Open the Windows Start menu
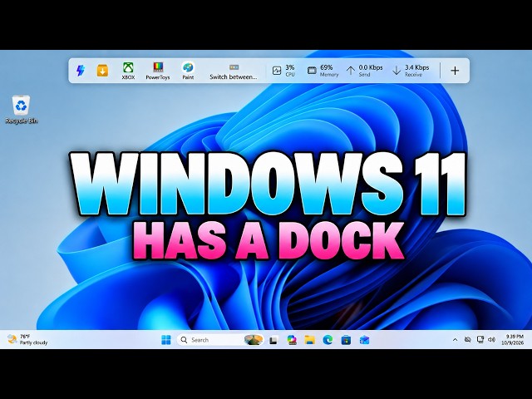 pos(166,340)
